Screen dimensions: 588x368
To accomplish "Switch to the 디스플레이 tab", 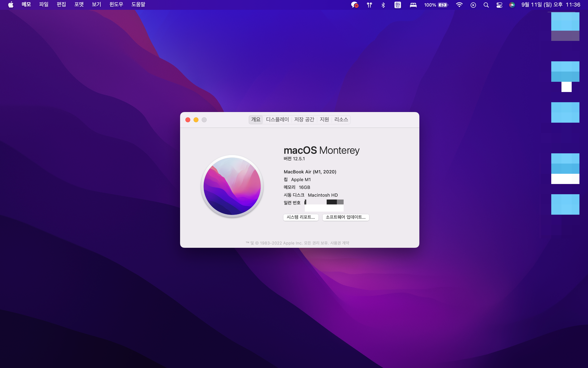I will click(x=277, y=120).
